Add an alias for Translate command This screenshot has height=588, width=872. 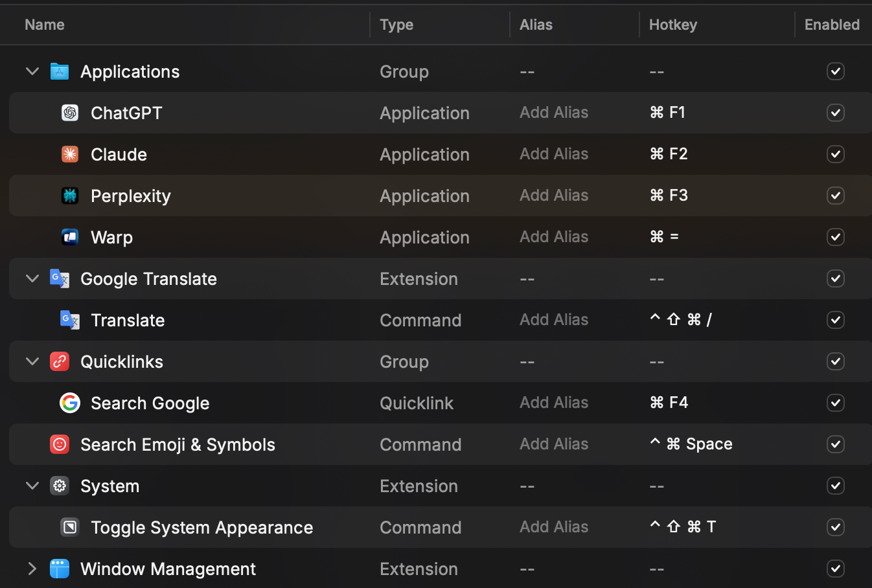point(554,320)
